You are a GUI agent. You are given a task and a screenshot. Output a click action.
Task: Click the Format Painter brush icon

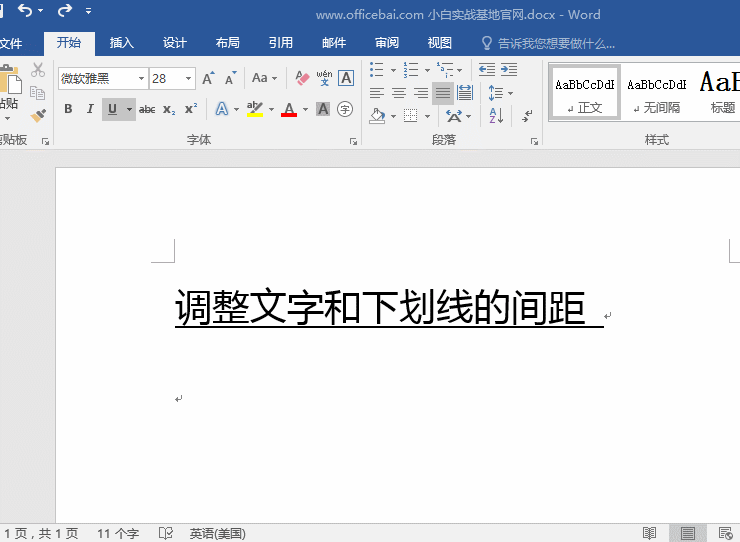pyautogui.click(x=38, y=115)
